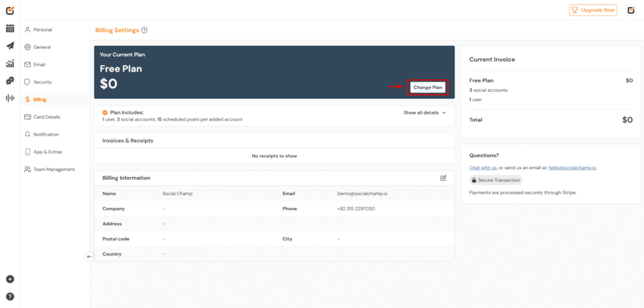Click the Upgrade Now button
Screen dimensions: 644x308
(x=593, y=10)
